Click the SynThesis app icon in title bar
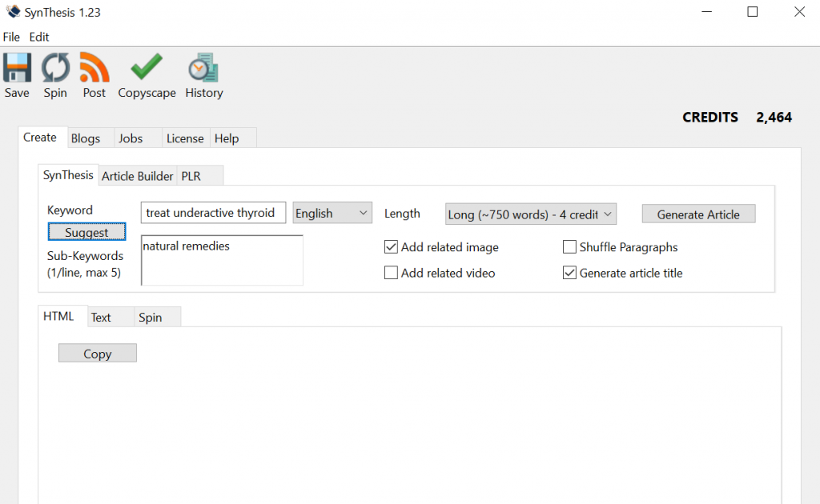The width and height of the screenshot is (820, 504). point(13,11)
